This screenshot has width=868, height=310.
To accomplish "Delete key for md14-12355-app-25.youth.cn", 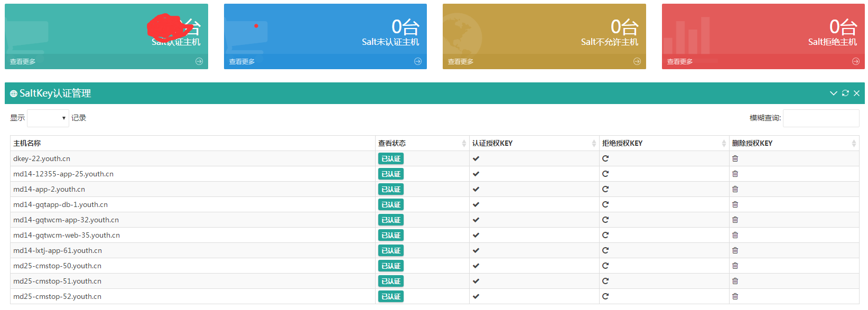I will click(735, 174).
